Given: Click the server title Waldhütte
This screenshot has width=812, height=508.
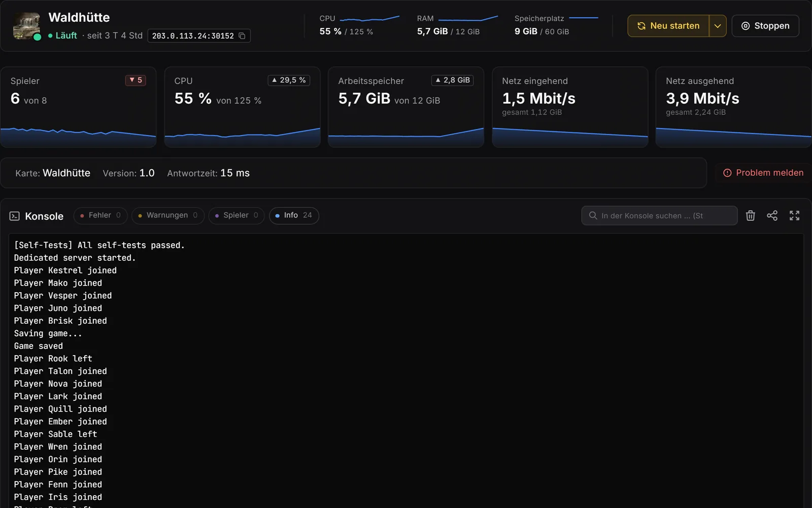Looking at the screenshot, I should [x=79, y=17].
